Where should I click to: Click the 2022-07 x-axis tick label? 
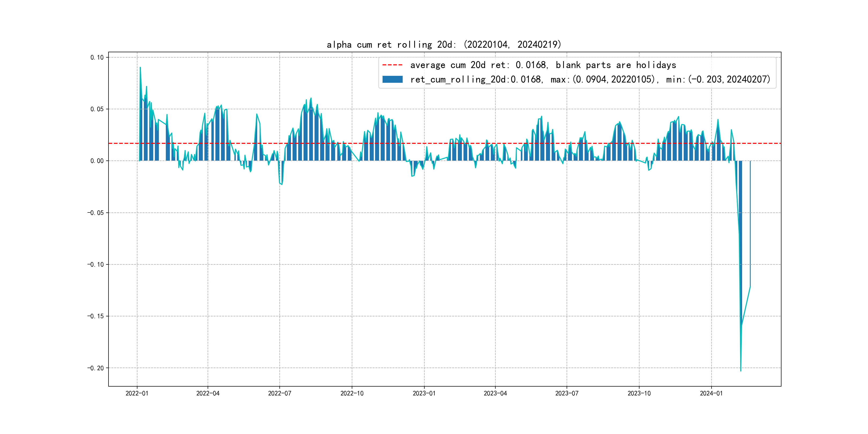(x=279, y=393)
